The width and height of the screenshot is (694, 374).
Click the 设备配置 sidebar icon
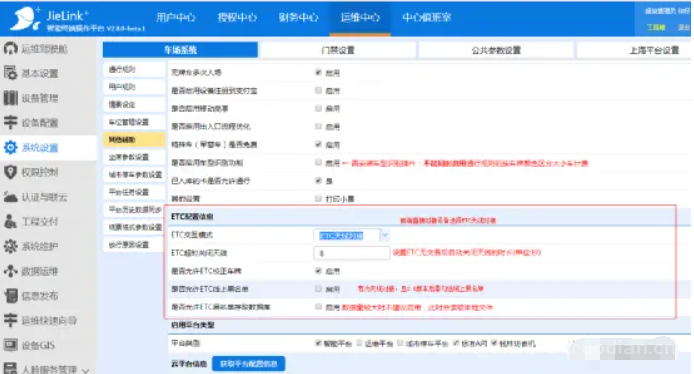10,123
